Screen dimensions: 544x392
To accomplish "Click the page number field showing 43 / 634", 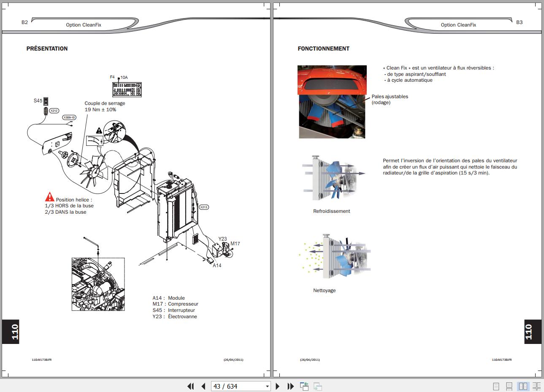I will [x=236, y=386].
